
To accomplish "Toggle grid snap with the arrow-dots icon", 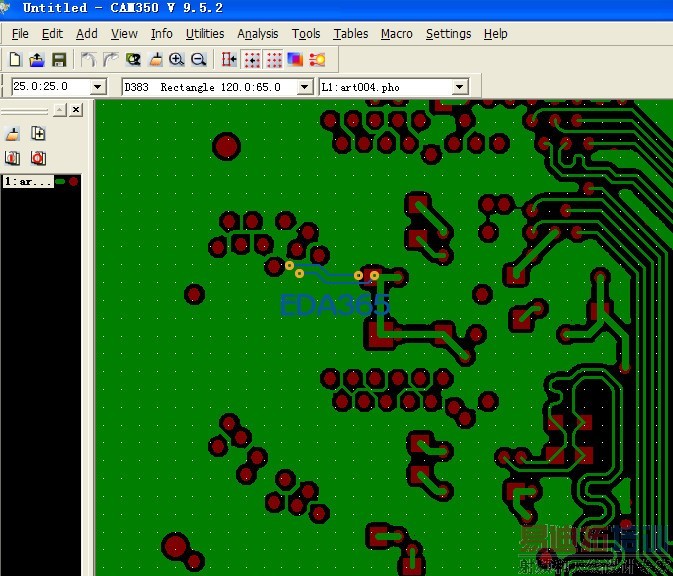I will pos(252,59).
